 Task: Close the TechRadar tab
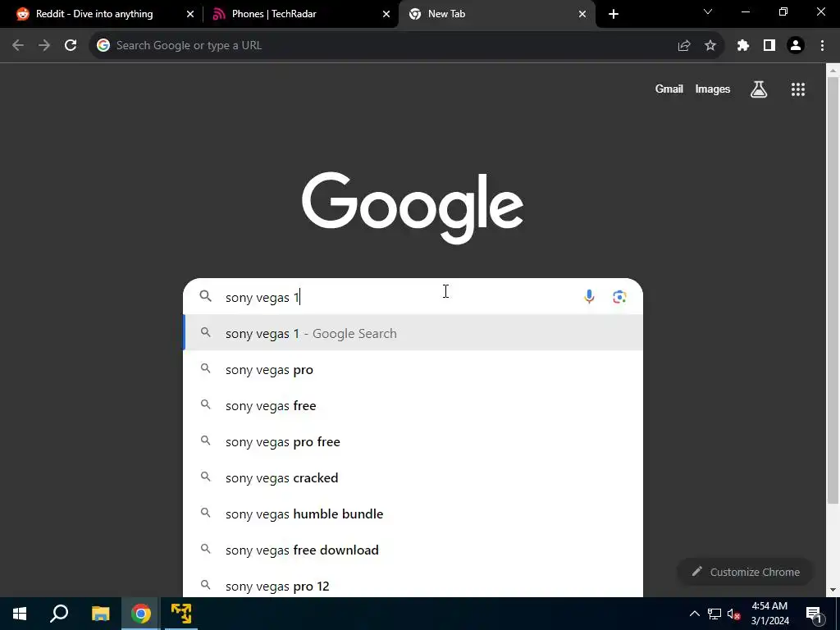click(x=386, y=14)
